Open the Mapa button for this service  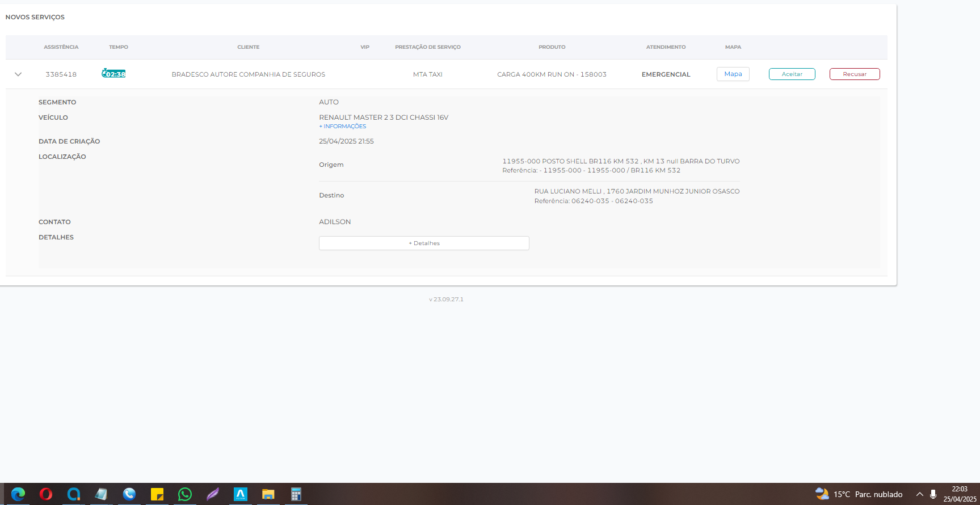(733, 74)
